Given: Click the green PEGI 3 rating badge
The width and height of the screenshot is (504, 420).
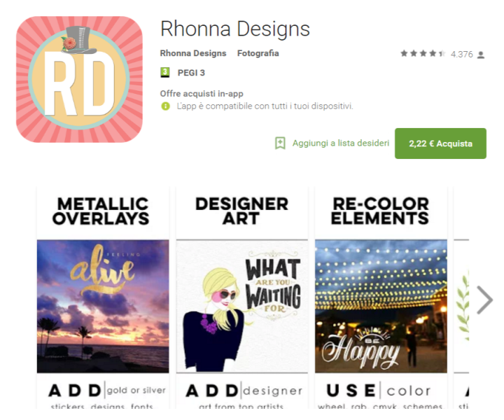Looking at the screenshot, I should (165, 73).
